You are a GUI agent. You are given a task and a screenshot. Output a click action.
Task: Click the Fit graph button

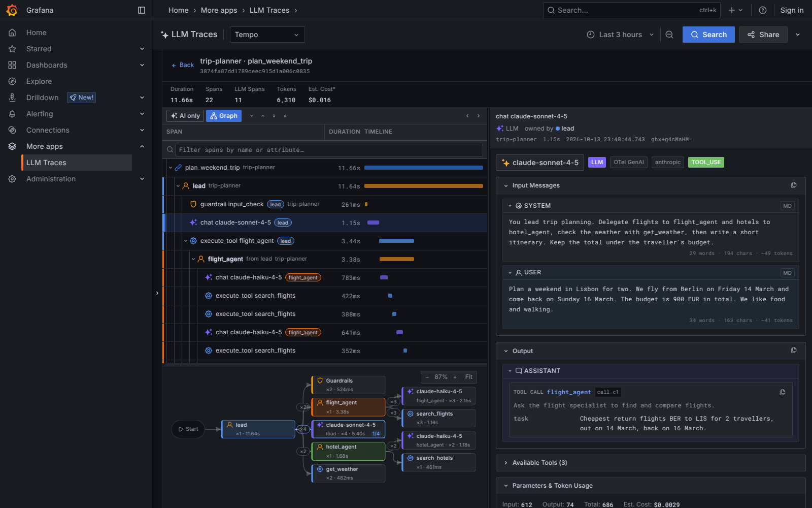[x=469, y=377]
